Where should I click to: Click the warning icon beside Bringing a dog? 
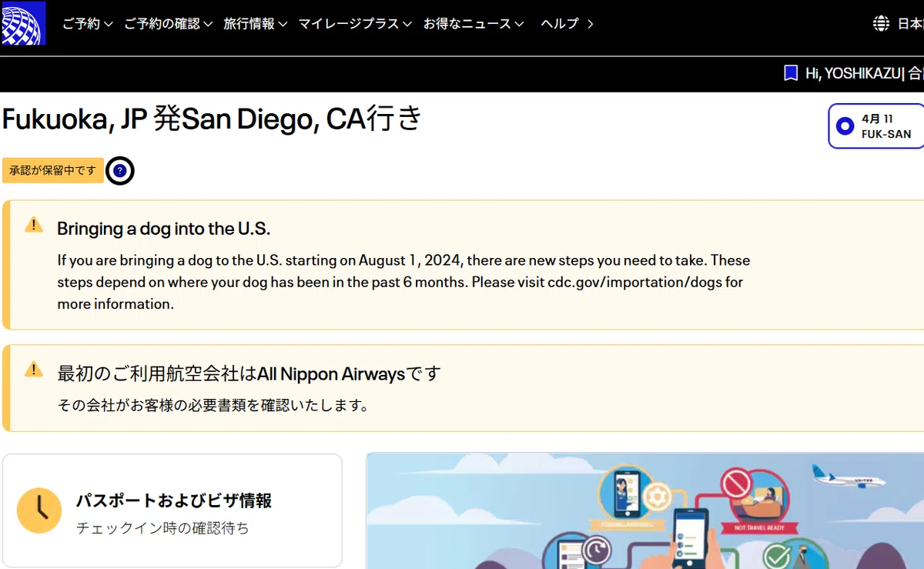[x=34, y=225]
